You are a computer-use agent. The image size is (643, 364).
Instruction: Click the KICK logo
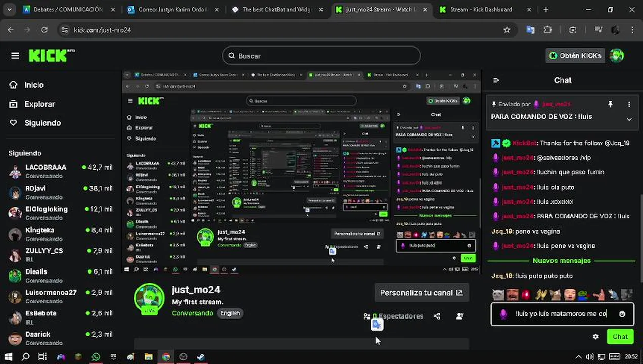pos(51,55)
